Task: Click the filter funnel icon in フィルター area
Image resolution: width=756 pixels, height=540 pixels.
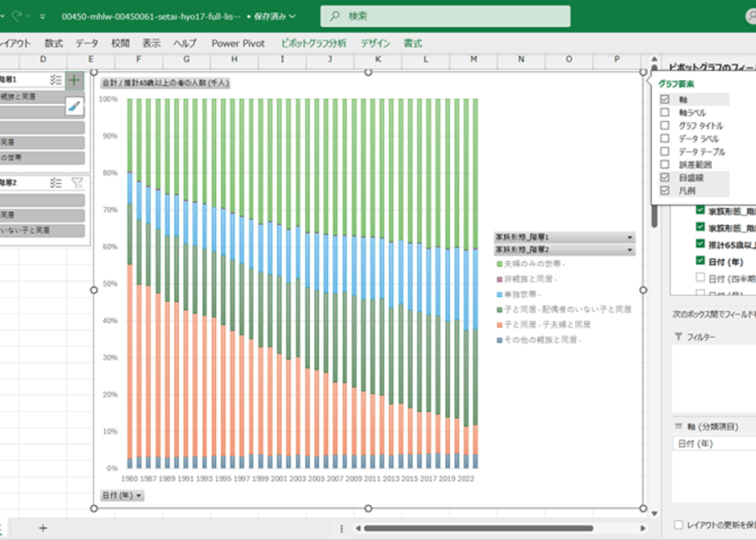Action: [x=678, y=336]
